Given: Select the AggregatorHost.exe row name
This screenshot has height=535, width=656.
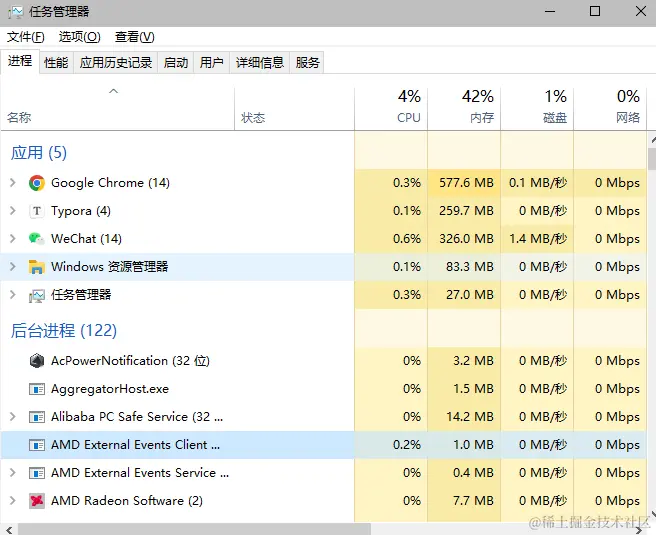Looking at the screenshot, I should point(110,389).
